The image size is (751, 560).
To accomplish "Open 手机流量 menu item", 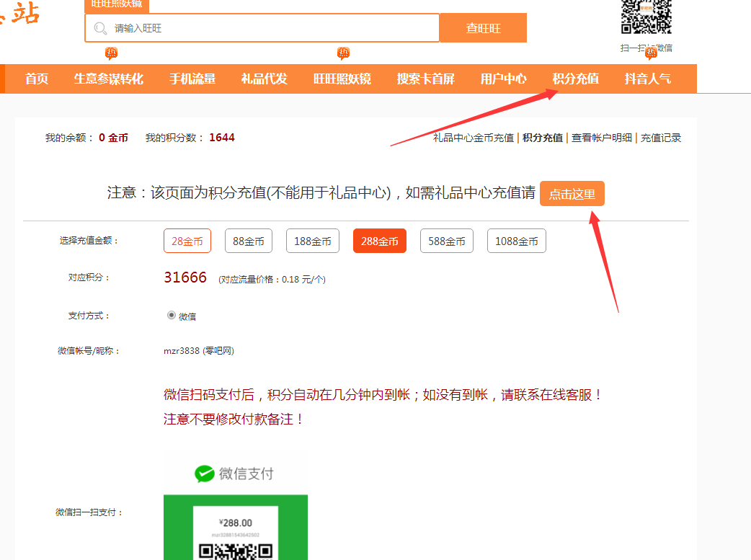I will (x=192, y=79).
